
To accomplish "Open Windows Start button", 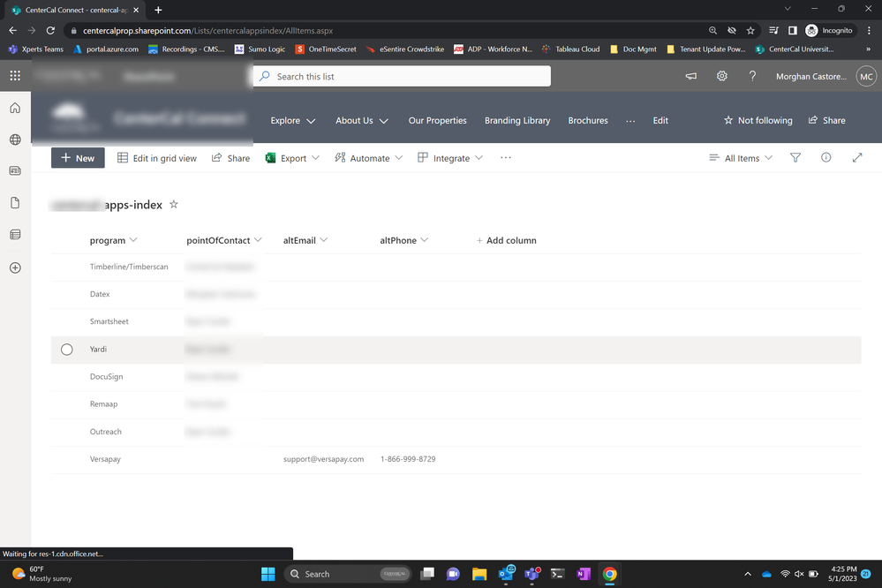I will pyautogui.click(x=268, y=574).
